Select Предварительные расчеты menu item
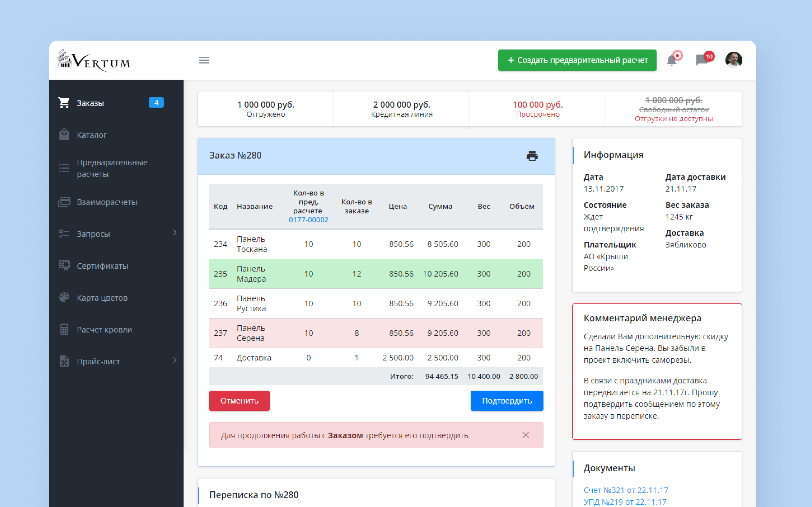The width and height of the screenshot is (812, 507). coord(112,168)
